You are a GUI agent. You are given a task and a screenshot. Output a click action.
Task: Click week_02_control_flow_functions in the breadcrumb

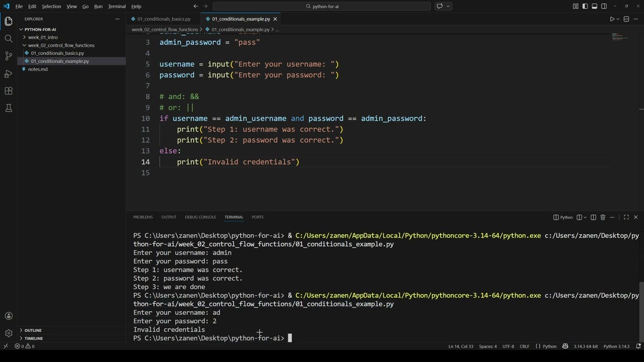click(x=165, y=30)
